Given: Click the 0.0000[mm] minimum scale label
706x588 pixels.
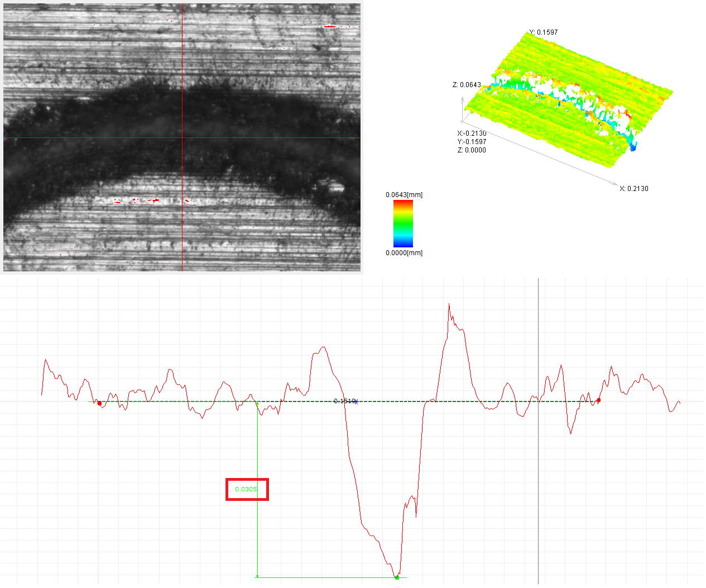Looking at the screenshot, I should (404, 253).
